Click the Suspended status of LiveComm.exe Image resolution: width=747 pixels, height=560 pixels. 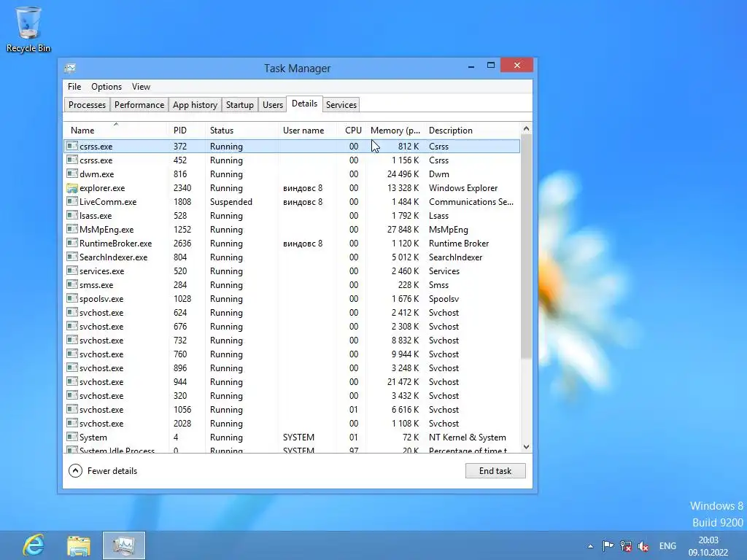[x=231, y=202]
